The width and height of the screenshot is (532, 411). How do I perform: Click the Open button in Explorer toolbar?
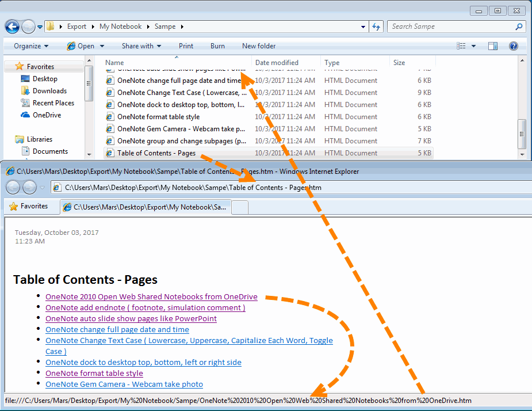tap(81, 46)
